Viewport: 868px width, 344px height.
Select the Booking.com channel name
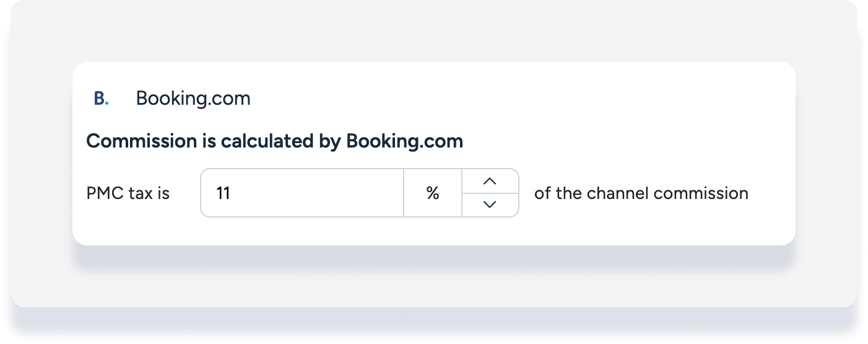193,99
